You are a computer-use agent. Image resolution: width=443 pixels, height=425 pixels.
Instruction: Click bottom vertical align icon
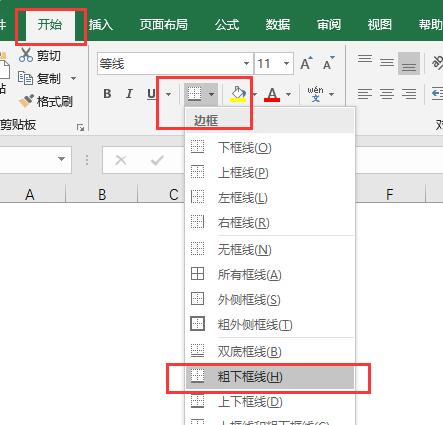(409, 63)
